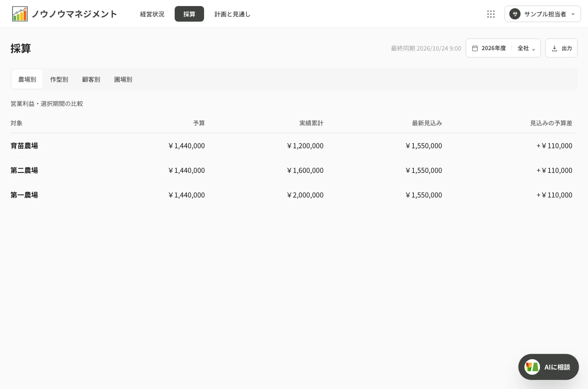588x389 pixels.
Task: Select the 第一農場 row name
Action: (x=24, y=195)
